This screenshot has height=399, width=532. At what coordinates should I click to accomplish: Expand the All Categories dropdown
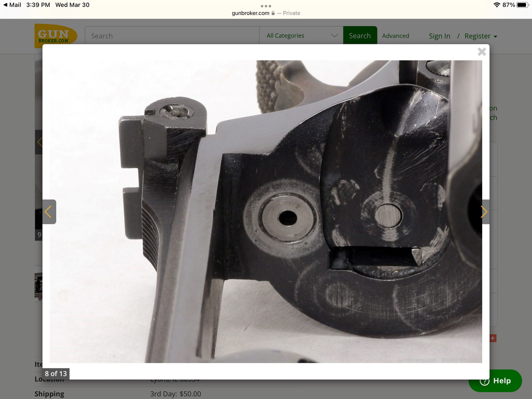pos(301,35)
